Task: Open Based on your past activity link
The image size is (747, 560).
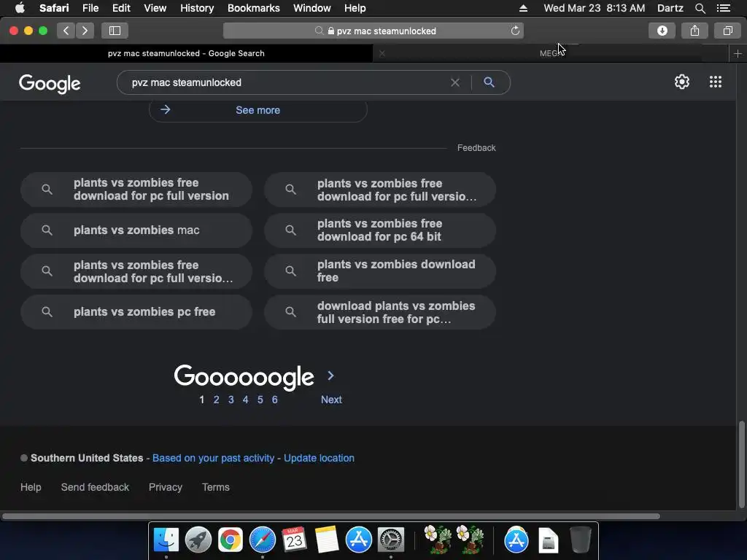Action: 213,458
